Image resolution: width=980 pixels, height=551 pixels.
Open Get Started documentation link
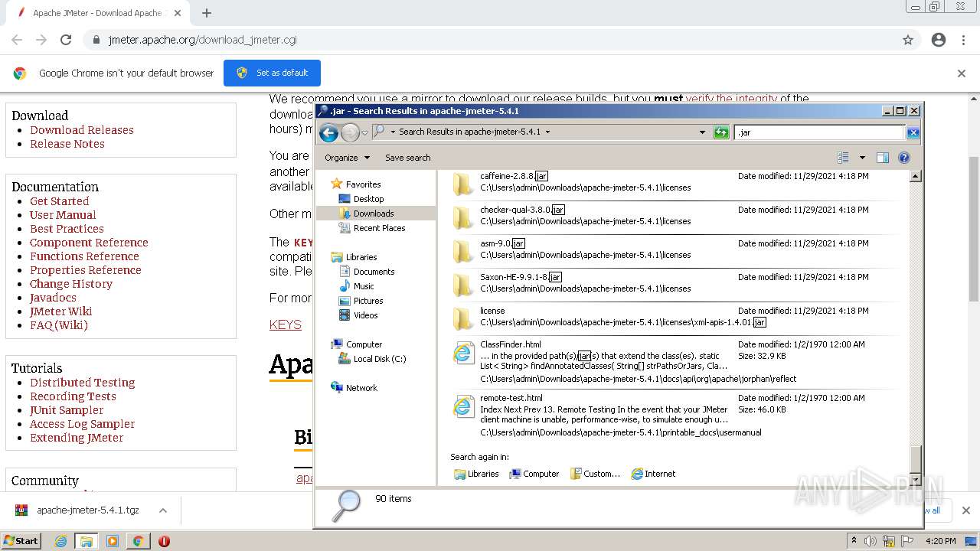tap(60, 201)
